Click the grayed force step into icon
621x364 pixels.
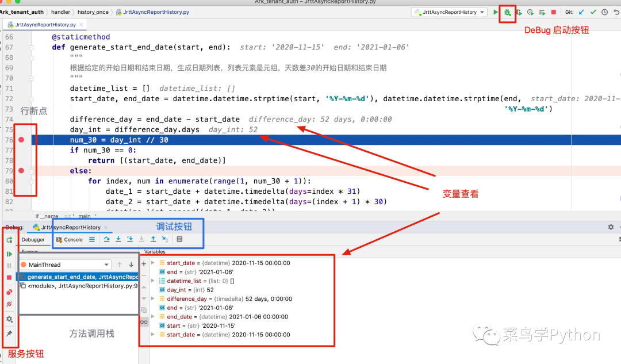(141, 239)
